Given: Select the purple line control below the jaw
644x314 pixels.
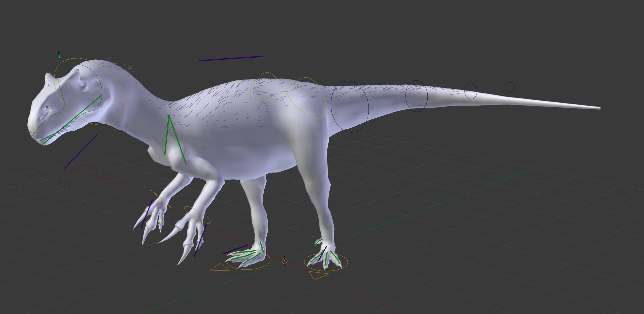Looking at the screenshot, I should (x=80, y=152).
